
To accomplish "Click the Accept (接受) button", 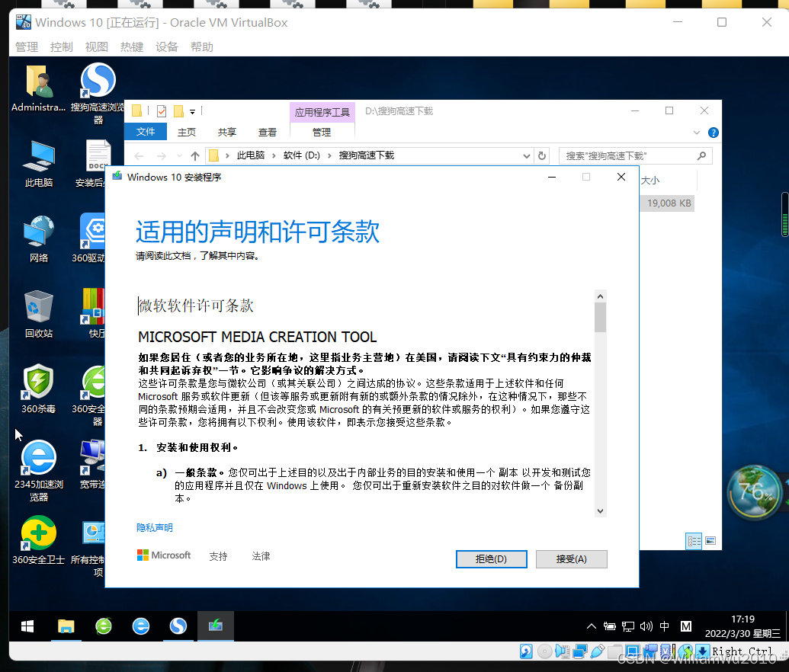I will point(571,558).
